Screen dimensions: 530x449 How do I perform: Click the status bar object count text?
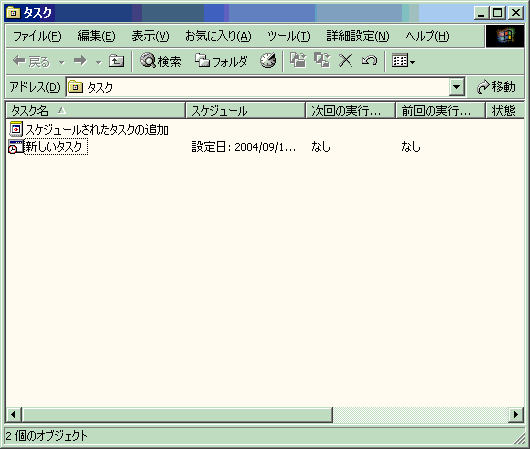point(46,435)
